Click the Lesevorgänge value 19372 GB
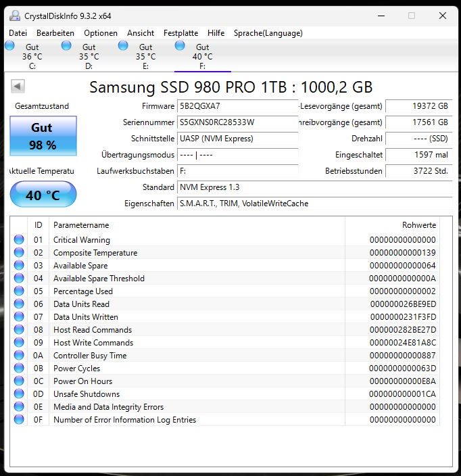The height and width of the screenshot is (476, 461). click(419, 106)
